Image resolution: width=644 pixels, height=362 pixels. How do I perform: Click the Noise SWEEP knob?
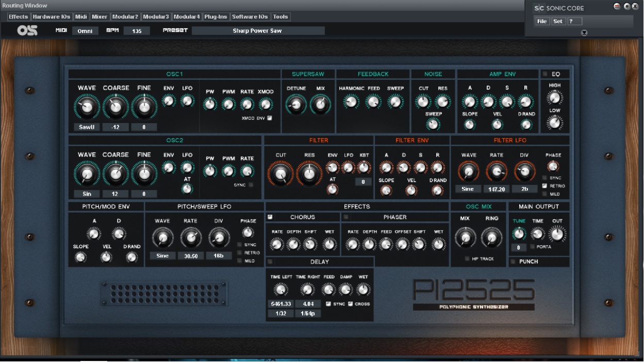click(x=433, y=124)
